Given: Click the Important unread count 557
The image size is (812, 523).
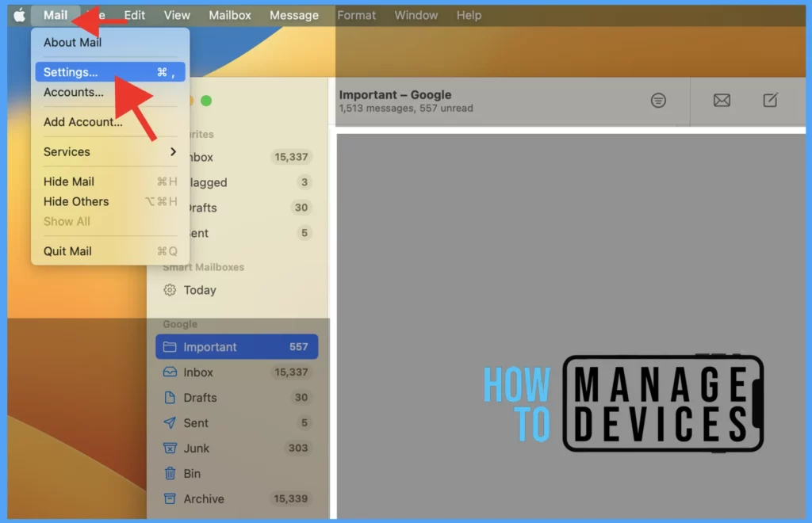Looking at the screenshot, I should coord(299,347).
